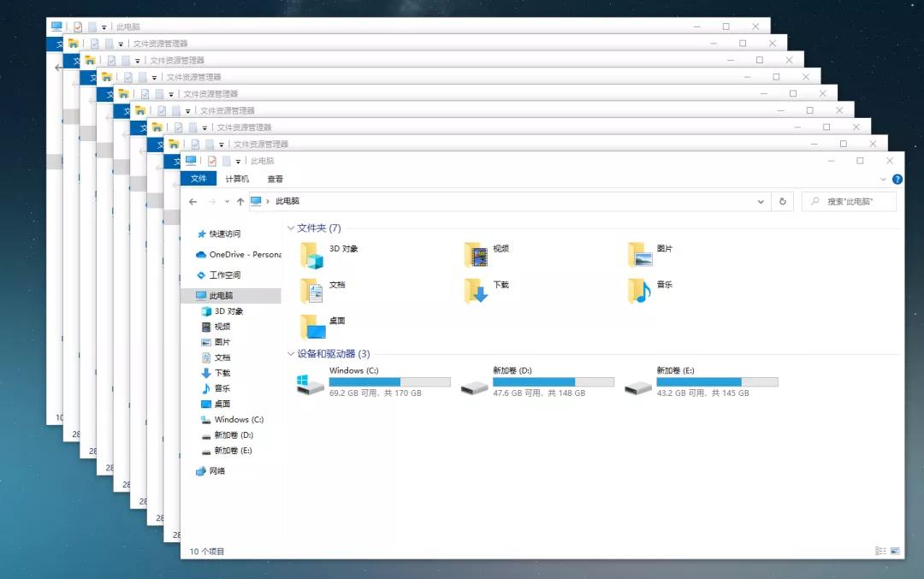The height and width of the screenshot is (579, 924).
Task: Click the 新加卷 (D:) capacity bar
Action: point(554,381)
